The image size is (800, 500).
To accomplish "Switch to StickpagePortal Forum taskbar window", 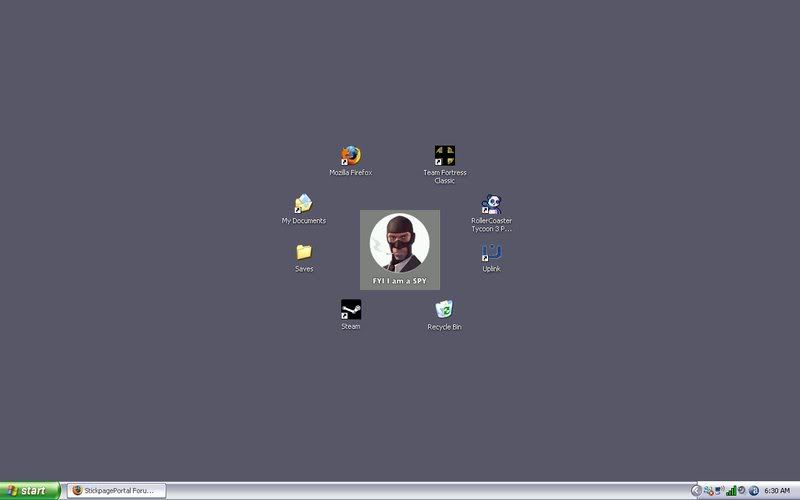I will click(x=116, y=491).
